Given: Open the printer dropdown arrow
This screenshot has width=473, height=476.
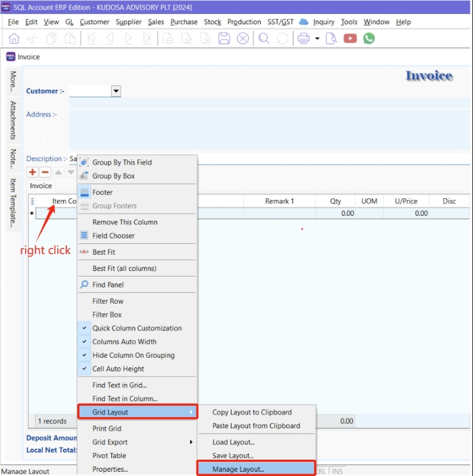Looking at the screenshot, I should coord(317,39).
